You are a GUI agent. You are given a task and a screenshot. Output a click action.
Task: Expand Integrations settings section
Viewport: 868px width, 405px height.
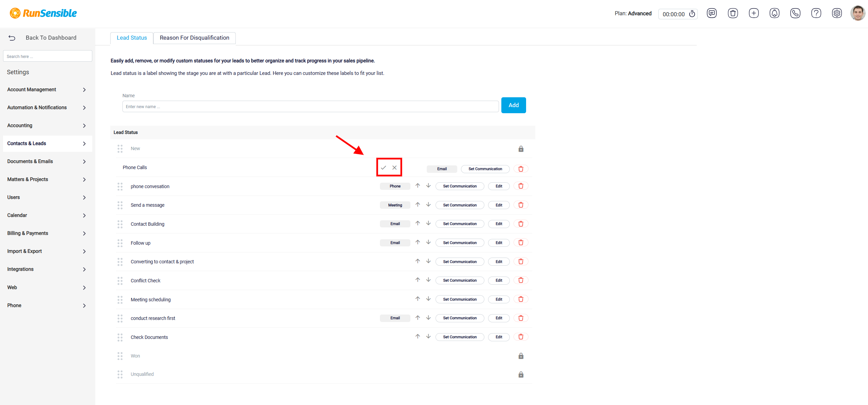pos(47,269)
